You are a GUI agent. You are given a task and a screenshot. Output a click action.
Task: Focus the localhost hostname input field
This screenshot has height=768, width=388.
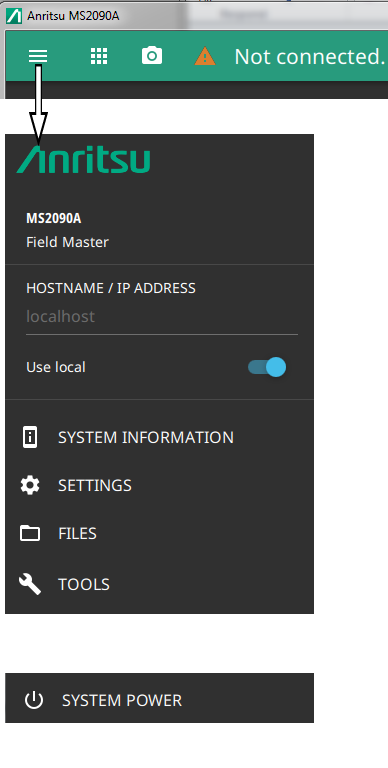pyautogui.click(x=162, y=317)
